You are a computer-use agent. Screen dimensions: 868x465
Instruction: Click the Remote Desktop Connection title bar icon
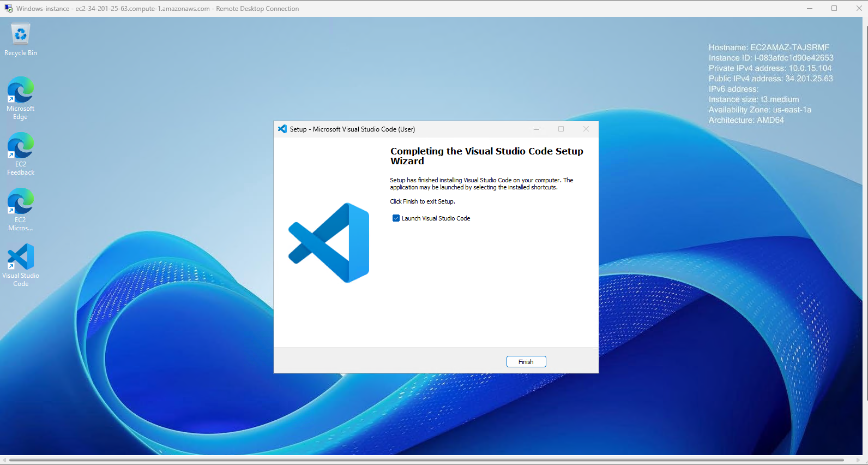9,8
